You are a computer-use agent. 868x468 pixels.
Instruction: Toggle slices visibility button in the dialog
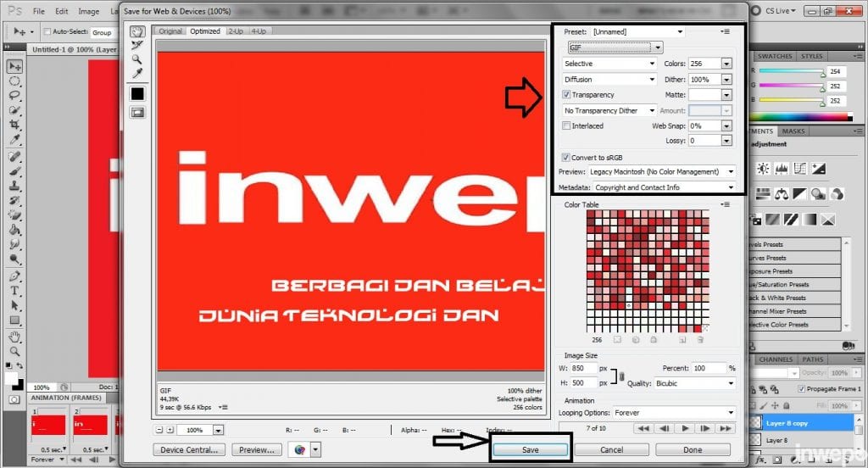[137, 113]
